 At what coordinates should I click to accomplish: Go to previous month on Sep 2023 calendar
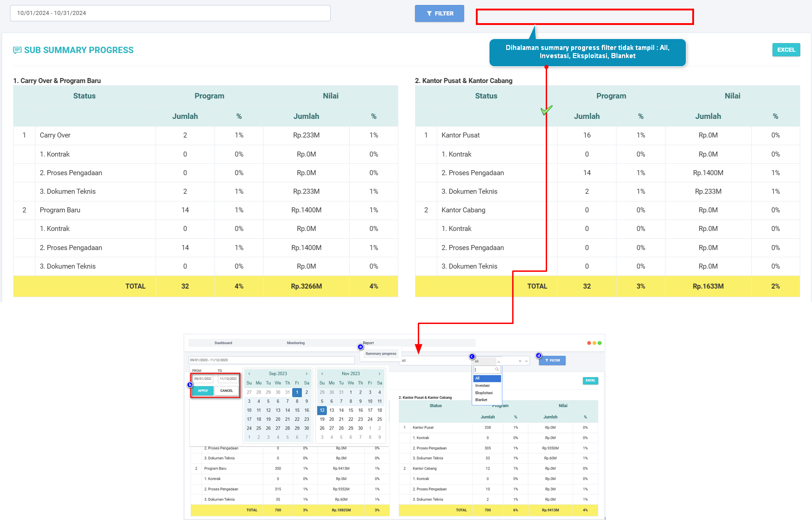(x=249, y=374)
